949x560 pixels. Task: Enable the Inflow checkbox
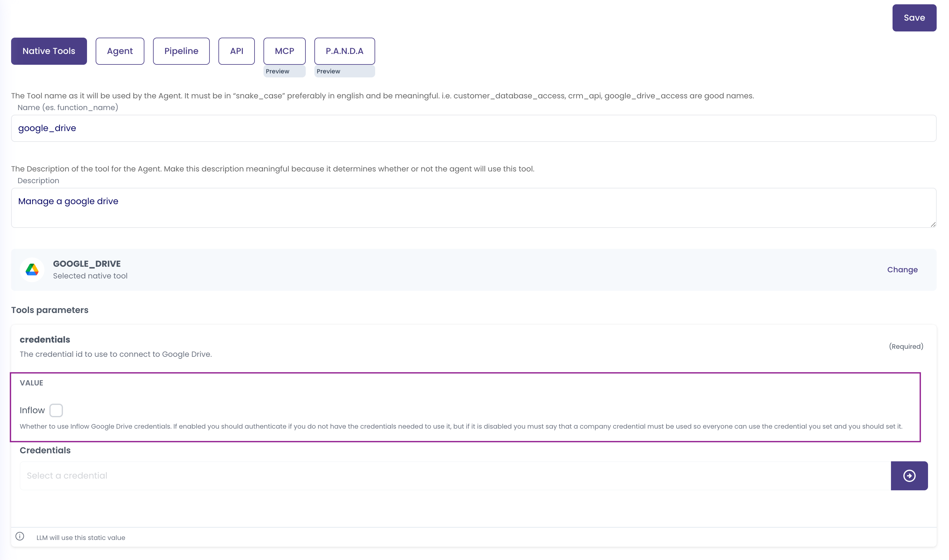click(56, 410)
